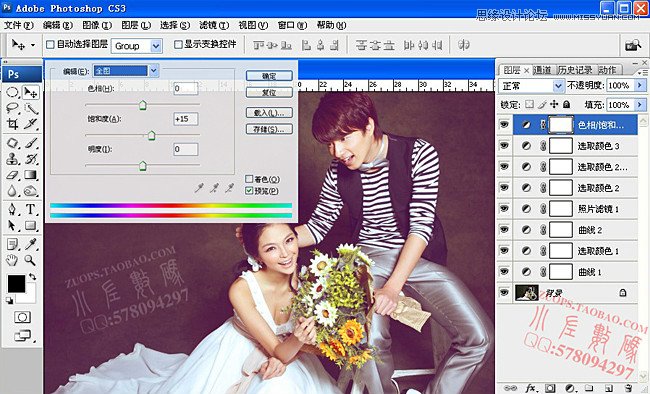Change the screen mode
650x394 pixels.
[x=23, y=336]
